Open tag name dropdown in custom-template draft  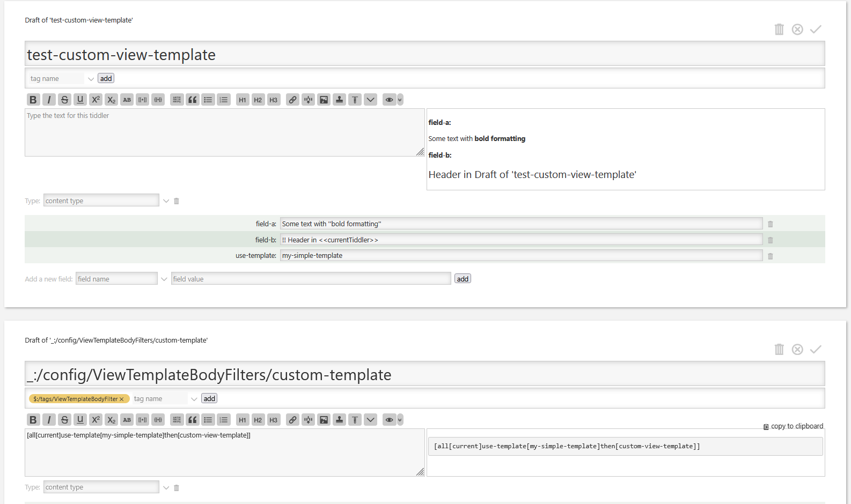pyautogui.click(x=194, y=399)
